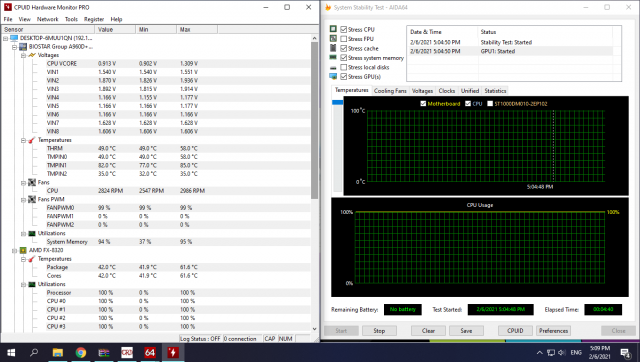Image resolution: width=640 pixels, height=362 pixels.
Task: Toggle Stress GPU(s) checkbox
Action: pyautogui.click(x=344, y=77)
